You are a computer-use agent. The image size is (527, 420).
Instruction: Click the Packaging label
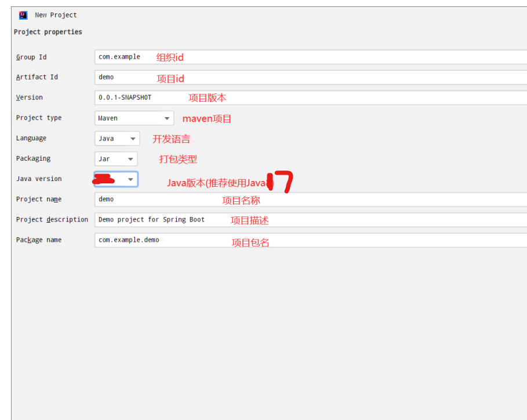click(x=33, y=159)
